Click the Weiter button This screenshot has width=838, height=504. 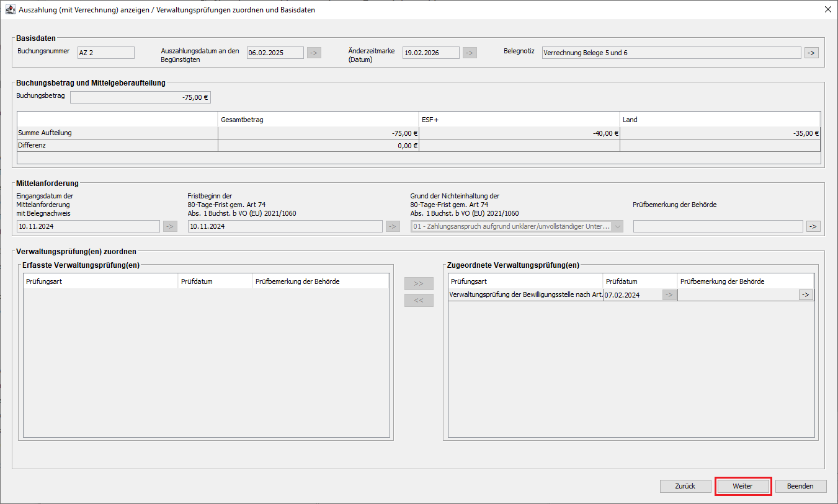[742, 486]
